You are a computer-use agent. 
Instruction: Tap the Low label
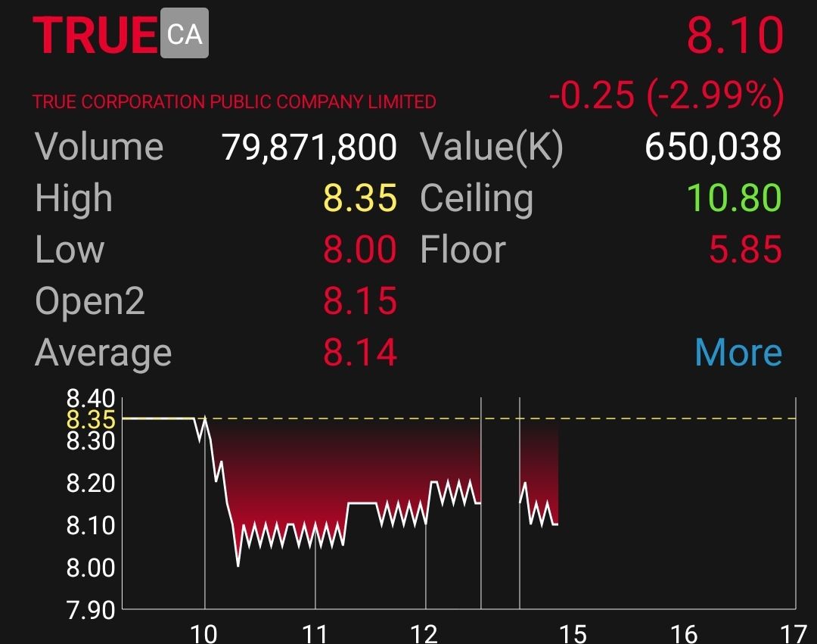[x=70, y=250]
